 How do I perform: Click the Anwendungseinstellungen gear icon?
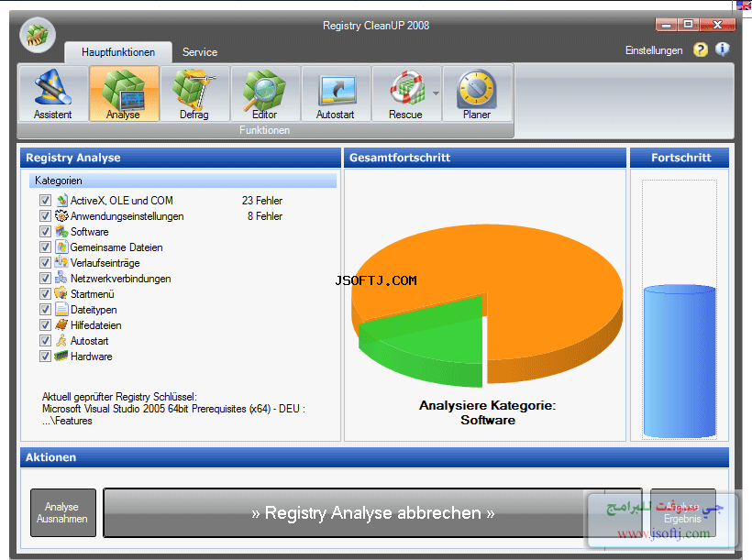[x=61, y=215]
